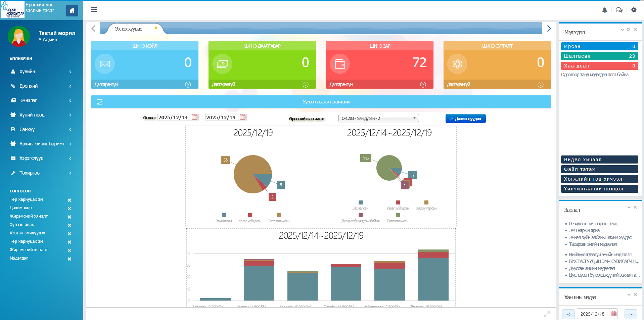The width and height of the screenshot is (644, 320).
Task: Open the notifications bell
Action: [x=605, y=10]
